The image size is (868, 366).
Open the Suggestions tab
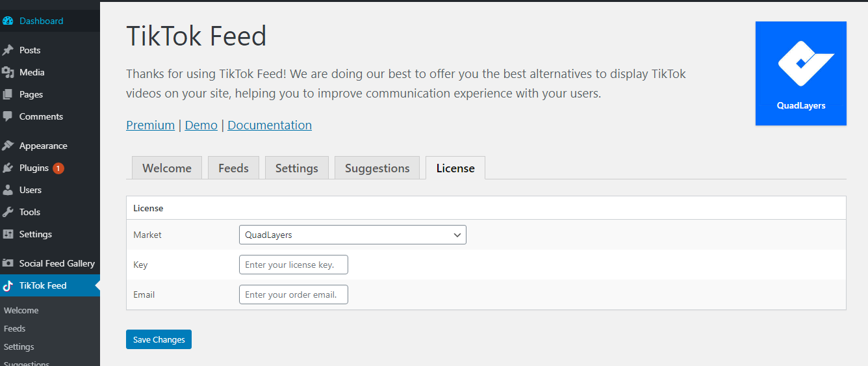pyautogui.click(x=377, y=168)
